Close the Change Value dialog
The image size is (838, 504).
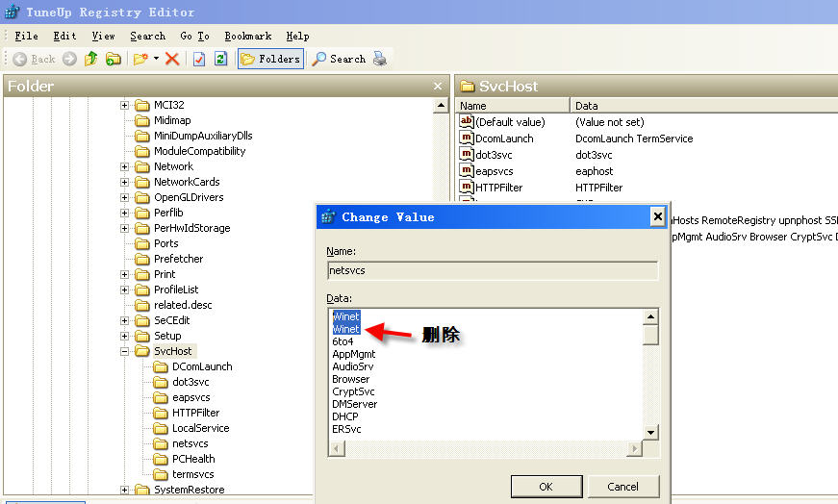[658, 216]
